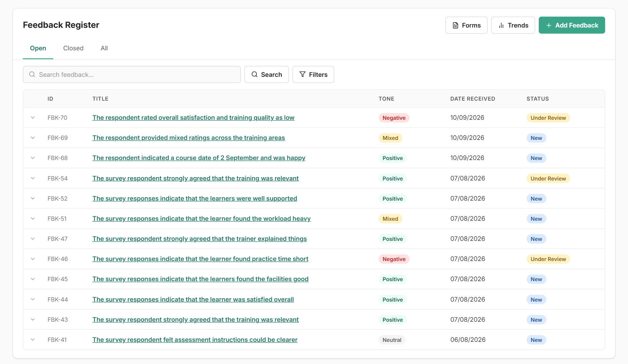Viewport: 628px width, 364px height.
Task: Click the magnifier icon inside search field
Action: tap(32, 74)
